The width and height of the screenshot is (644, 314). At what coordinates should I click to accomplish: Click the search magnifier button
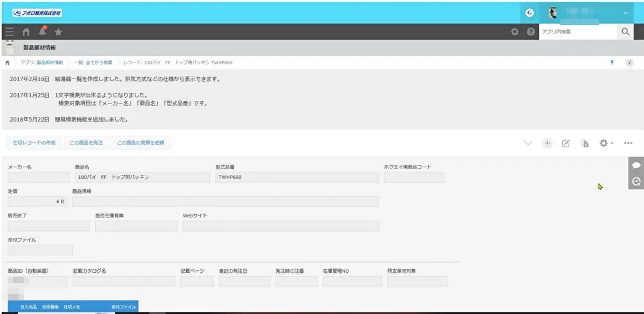pyautogui.click(x=625, y=32)
